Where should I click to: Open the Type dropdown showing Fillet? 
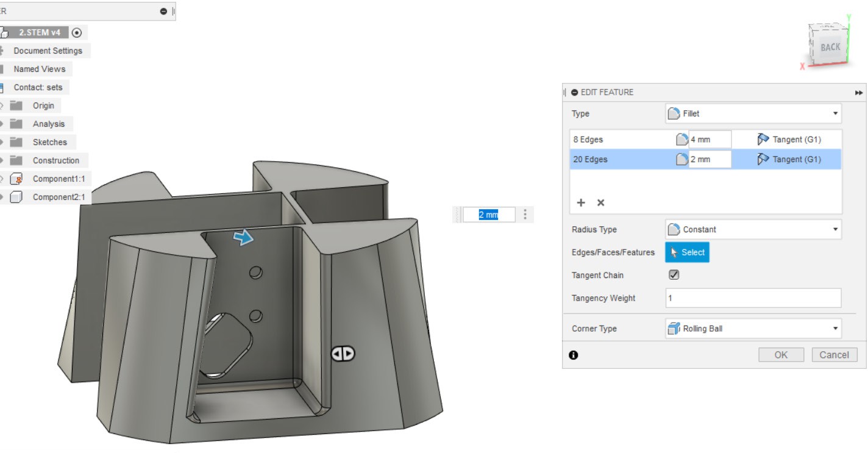click(753, 113)
